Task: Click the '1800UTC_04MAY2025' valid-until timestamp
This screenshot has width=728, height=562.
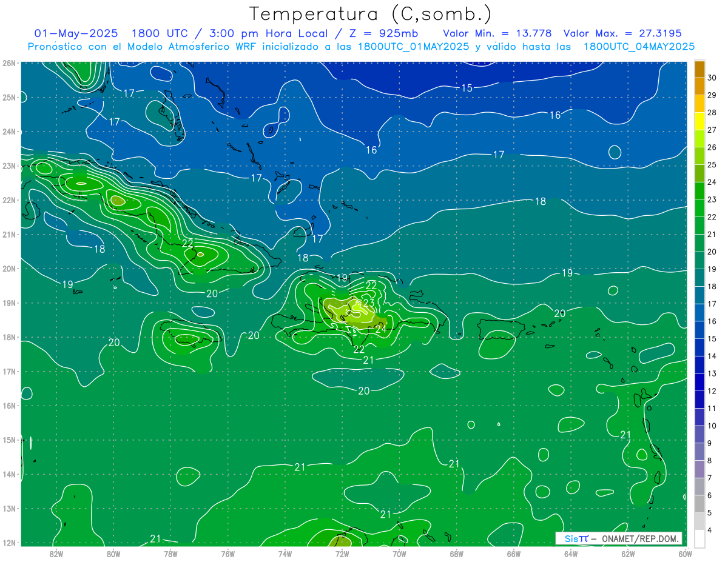Action: (639, 46)
